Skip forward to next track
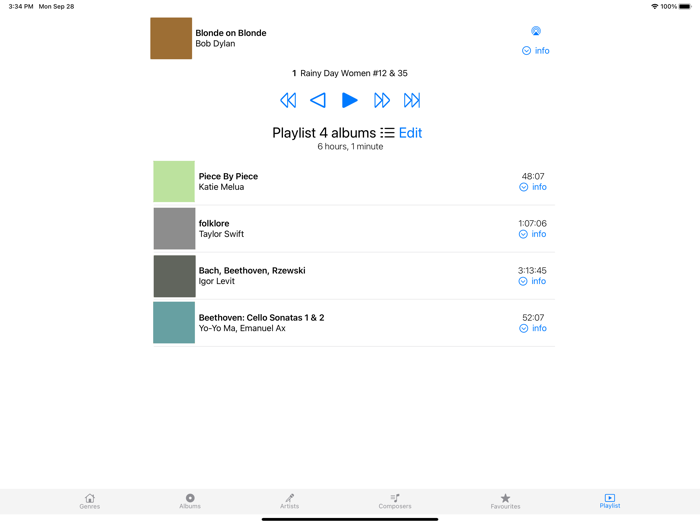Image resolution: width=700 pixels, height=525 pixels. tap(382, 100)
